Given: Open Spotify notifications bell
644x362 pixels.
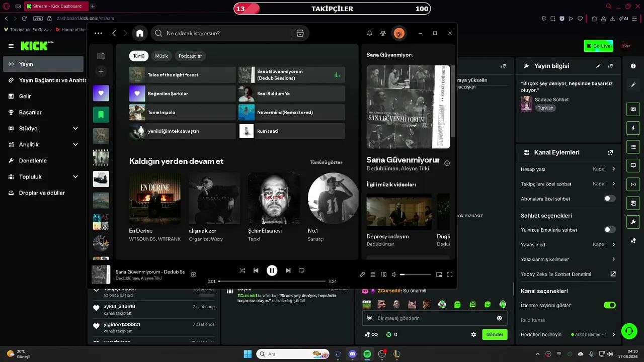Looking at the screenshot, I should click(370, 33).
